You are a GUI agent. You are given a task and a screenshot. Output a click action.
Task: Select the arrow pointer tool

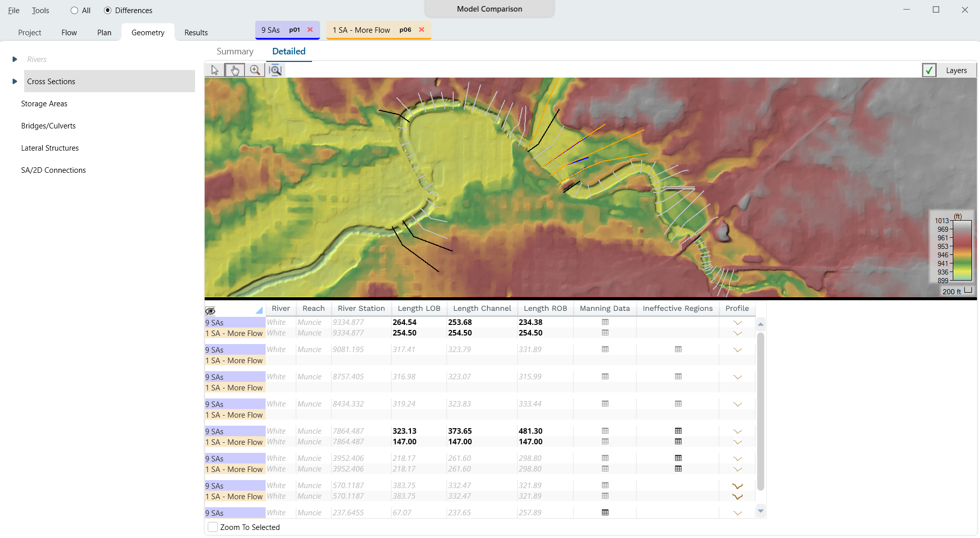(215, 70)
